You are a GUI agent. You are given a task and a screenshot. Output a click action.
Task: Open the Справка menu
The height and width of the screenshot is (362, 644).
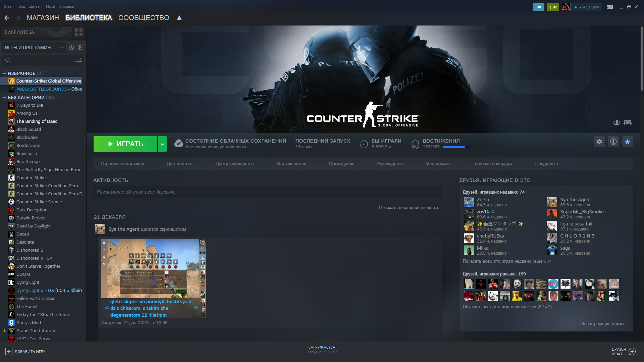(x=66, y=6)
